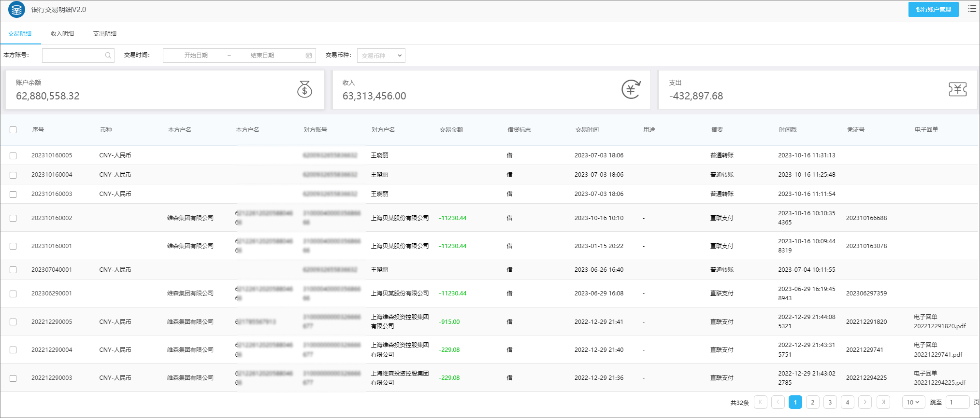Click the yen income circular icon

pyautogui.click(x=631, y=89)
